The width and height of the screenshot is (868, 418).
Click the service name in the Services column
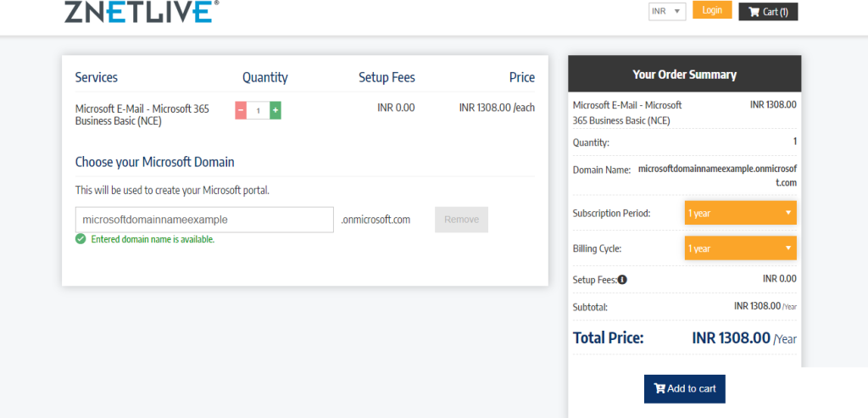tap(142, 115)
